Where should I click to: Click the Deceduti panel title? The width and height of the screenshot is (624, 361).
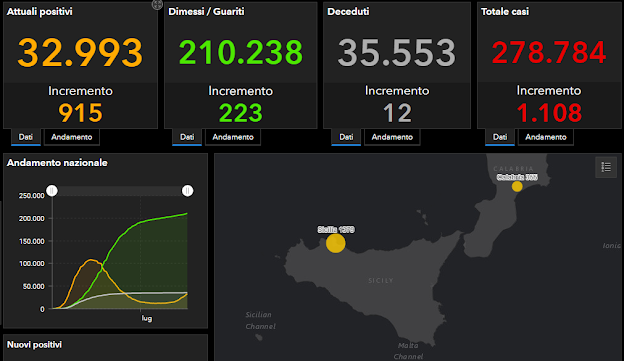[x=348, y=12]
